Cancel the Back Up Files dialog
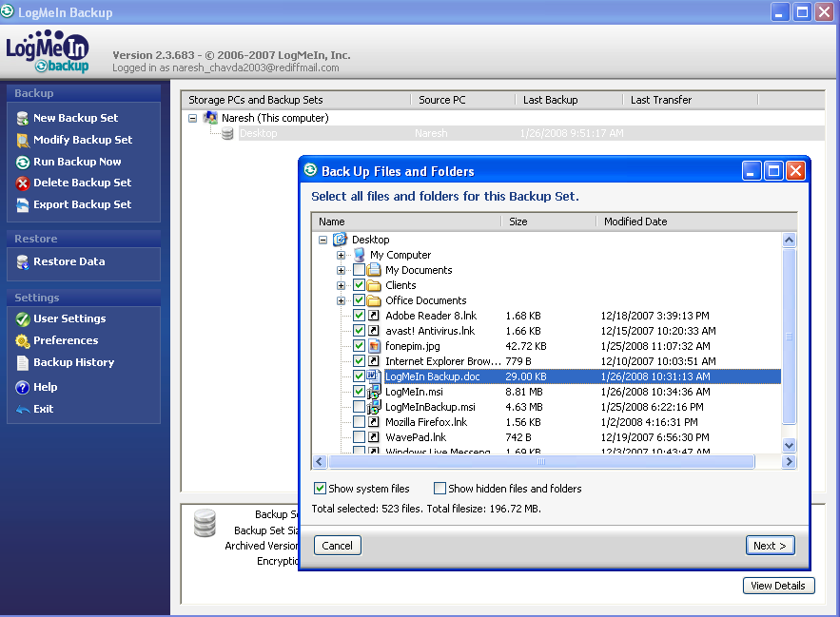This screenshot has width=840, height=617. point(337,546)
